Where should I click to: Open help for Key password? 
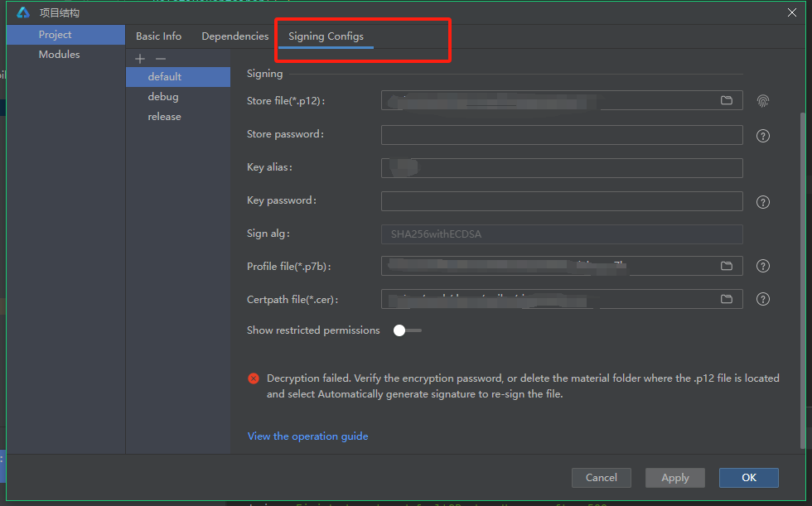[763, 202]
